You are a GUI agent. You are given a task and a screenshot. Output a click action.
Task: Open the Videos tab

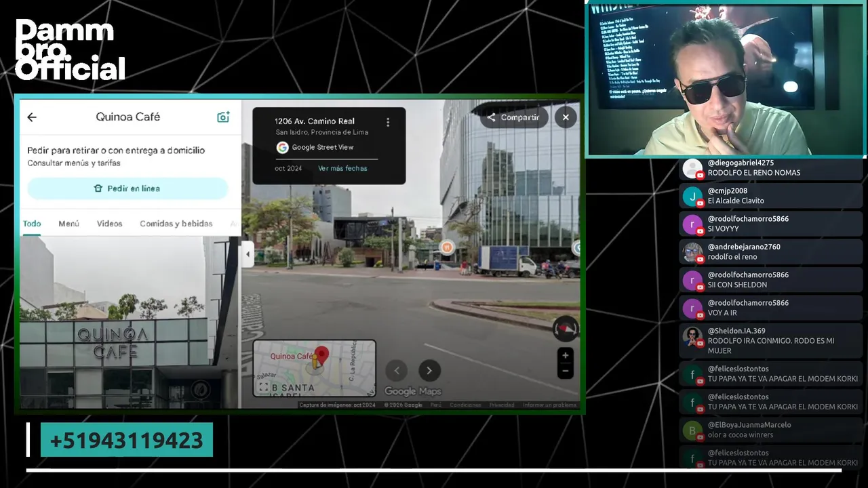click(x=109, y=224)
